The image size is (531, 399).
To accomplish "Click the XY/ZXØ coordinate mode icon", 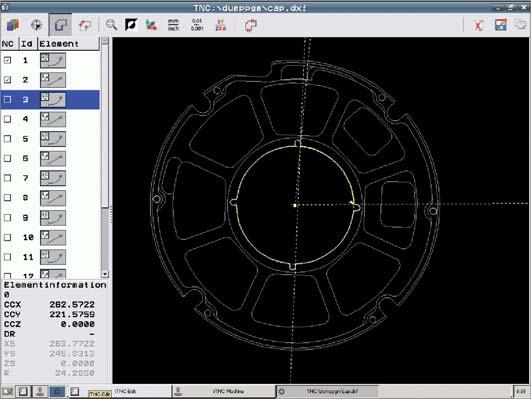I will coord(220,25).
